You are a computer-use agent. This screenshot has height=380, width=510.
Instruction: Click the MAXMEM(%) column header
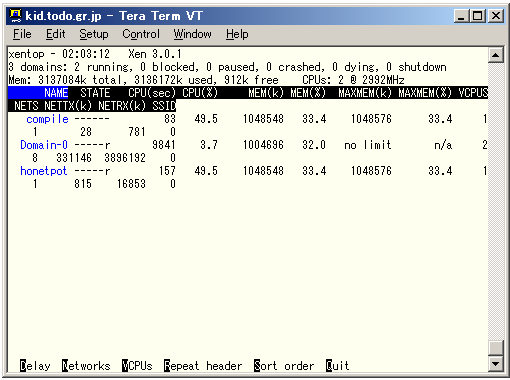pos(425,93)
